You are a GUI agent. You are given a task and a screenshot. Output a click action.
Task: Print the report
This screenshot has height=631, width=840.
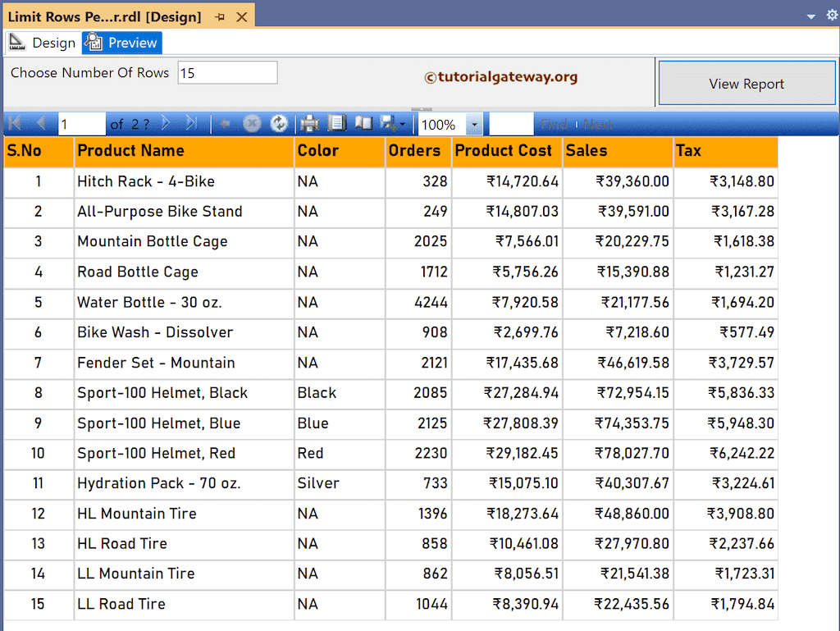(309, 123)
